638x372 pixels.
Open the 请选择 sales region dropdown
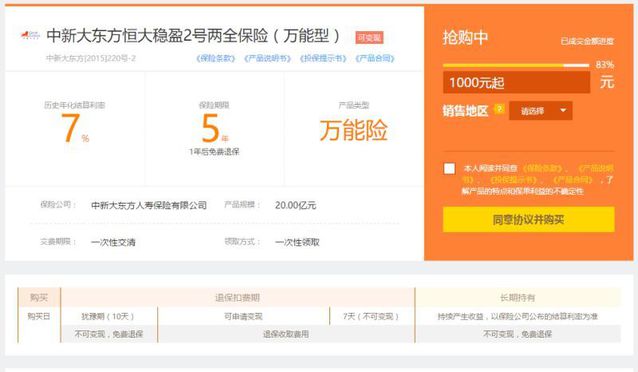(541, 111)
